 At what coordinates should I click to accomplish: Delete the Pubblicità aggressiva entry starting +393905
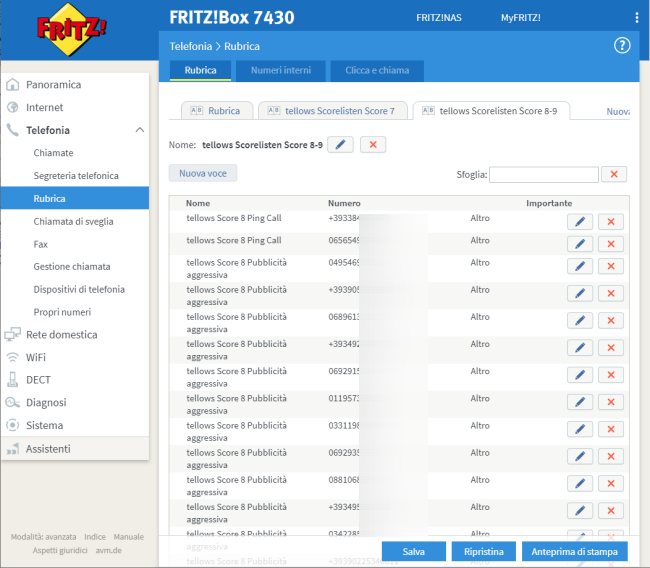coord(611,294)
